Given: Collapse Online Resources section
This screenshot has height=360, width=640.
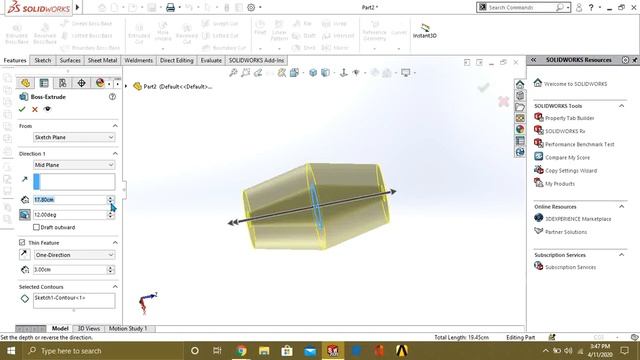Looking at the screenshot, I should 622,207.
